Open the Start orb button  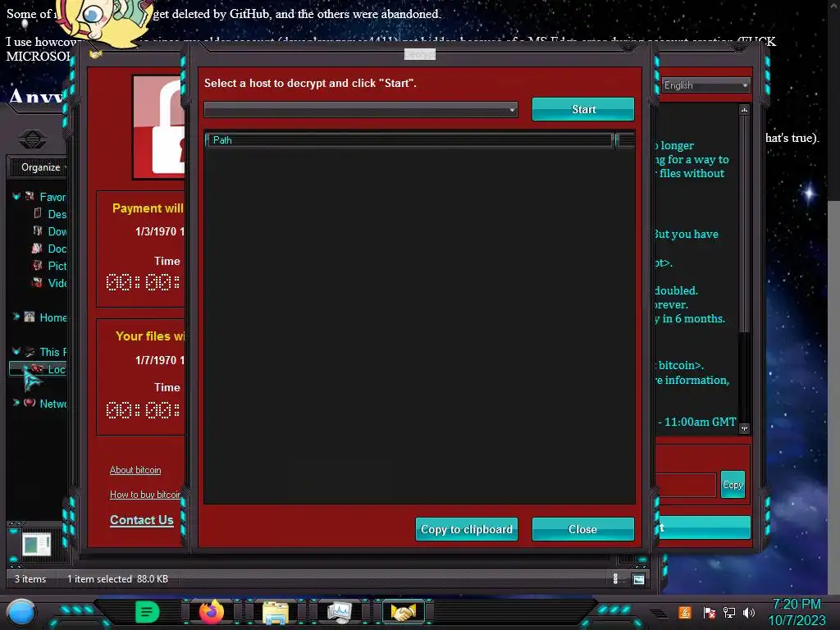click(21, 612)
